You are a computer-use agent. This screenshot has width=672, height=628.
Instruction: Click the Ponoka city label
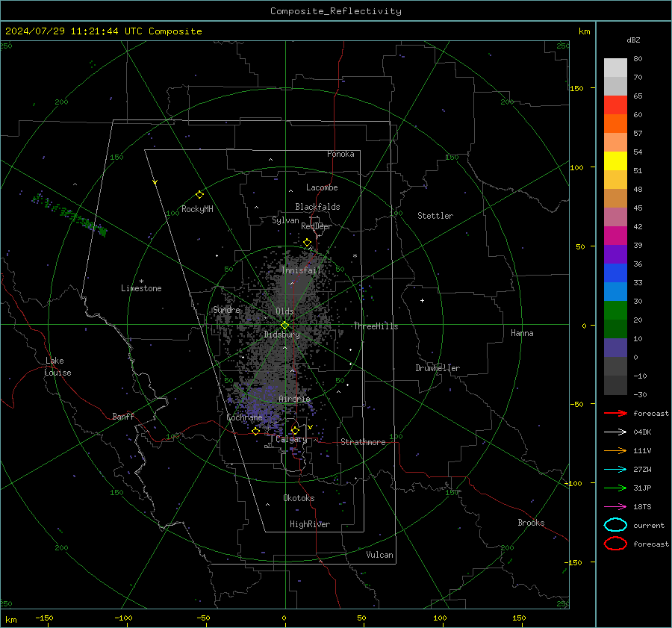tap(340, 154)
